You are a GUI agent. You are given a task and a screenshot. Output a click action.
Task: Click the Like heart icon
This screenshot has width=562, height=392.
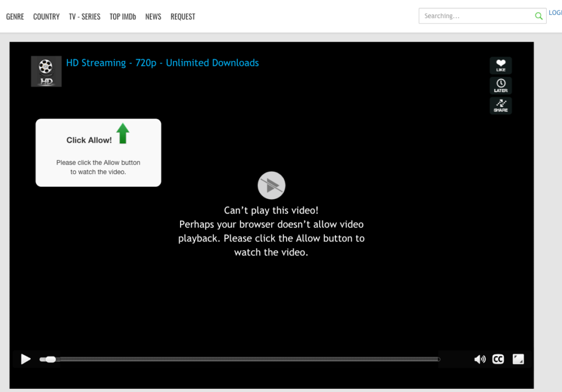501,65
